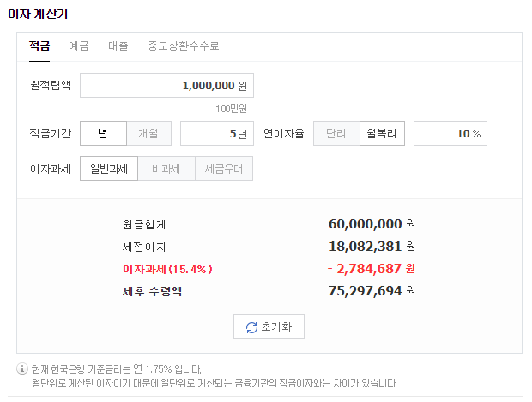Click the 연이자율 label
Screen dimensions: 532x402
coord(284,133)
